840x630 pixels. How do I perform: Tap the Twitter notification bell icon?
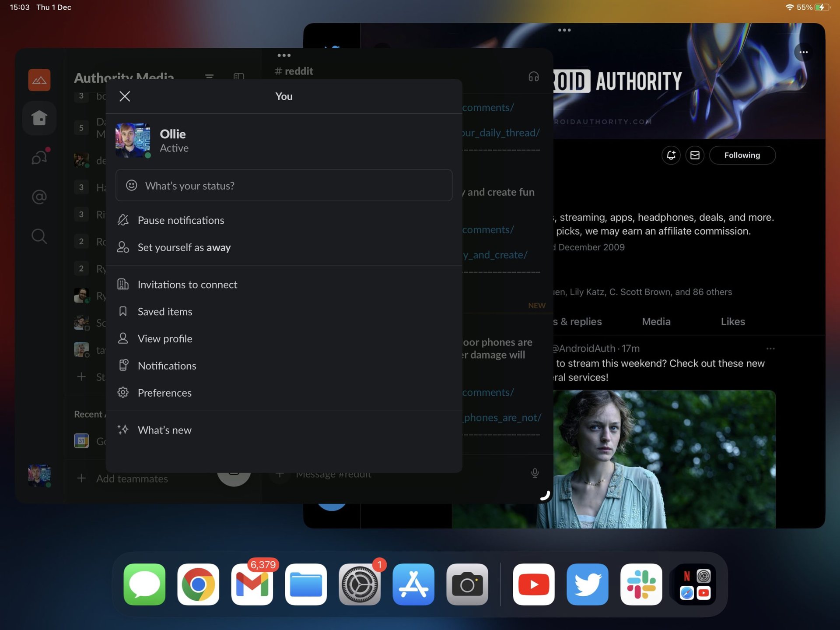click(671, 155)
